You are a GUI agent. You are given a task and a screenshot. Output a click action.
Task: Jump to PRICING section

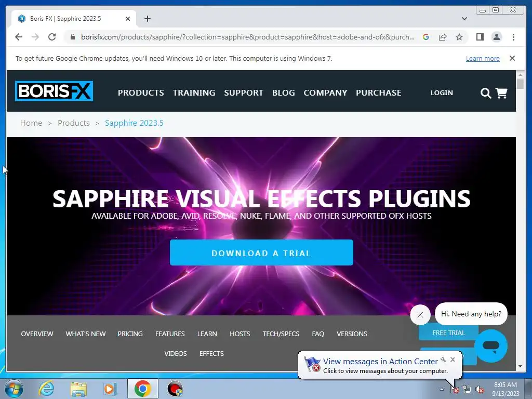point(130,334)
